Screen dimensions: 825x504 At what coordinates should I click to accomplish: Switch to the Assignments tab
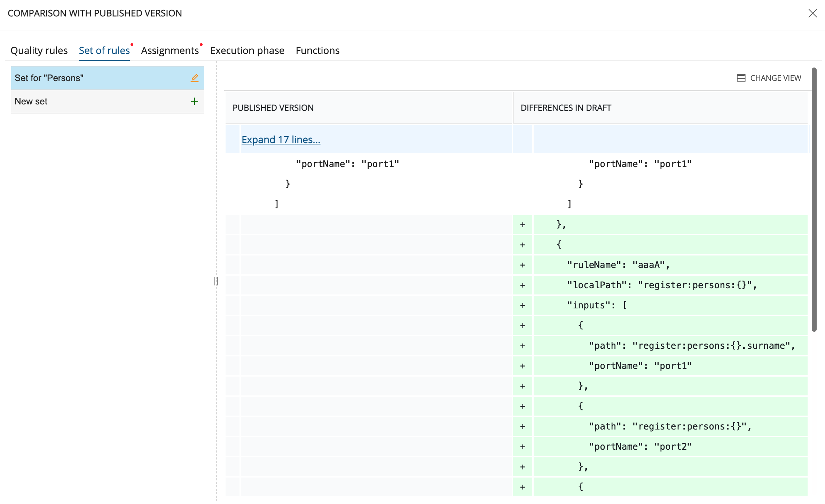pos(170,50)
